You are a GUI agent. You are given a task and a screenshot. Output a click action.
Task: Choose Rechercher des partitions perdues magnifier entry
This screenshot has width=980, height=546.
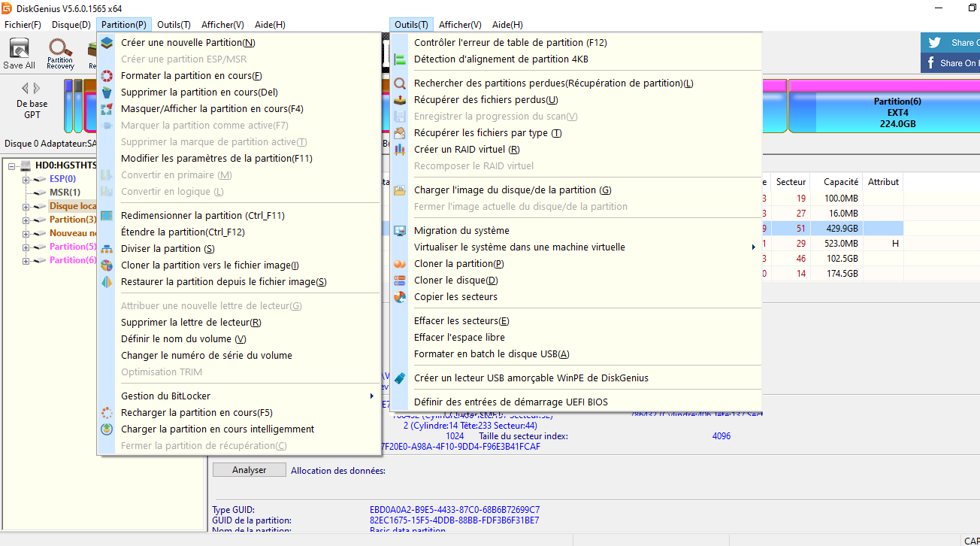[400, 83]
